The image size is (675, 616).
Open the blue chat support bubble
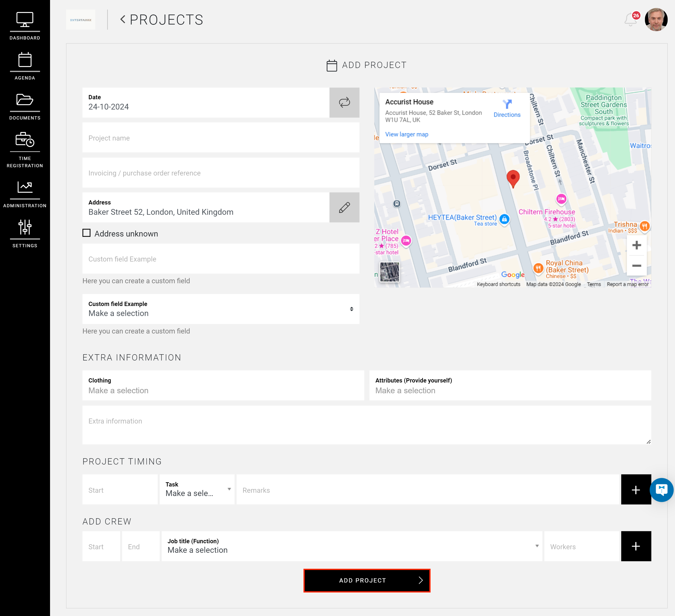point(661,490)
